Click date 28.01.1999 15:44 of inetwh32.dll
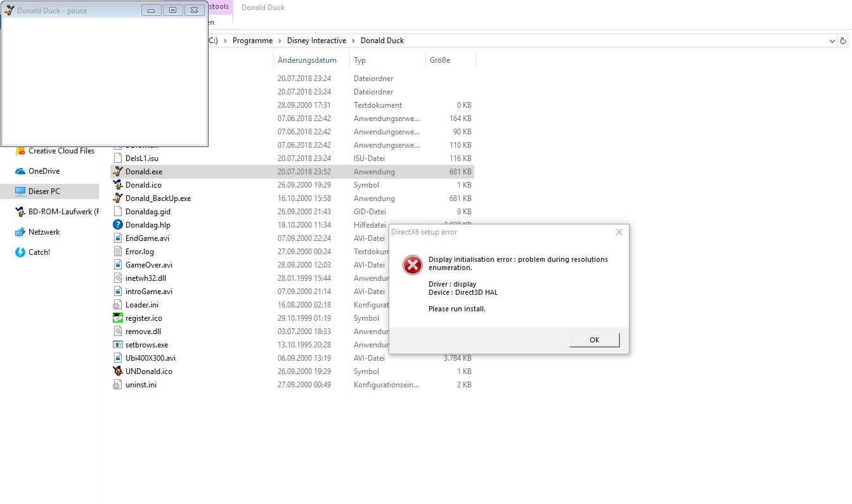 (x=304, y=278)
